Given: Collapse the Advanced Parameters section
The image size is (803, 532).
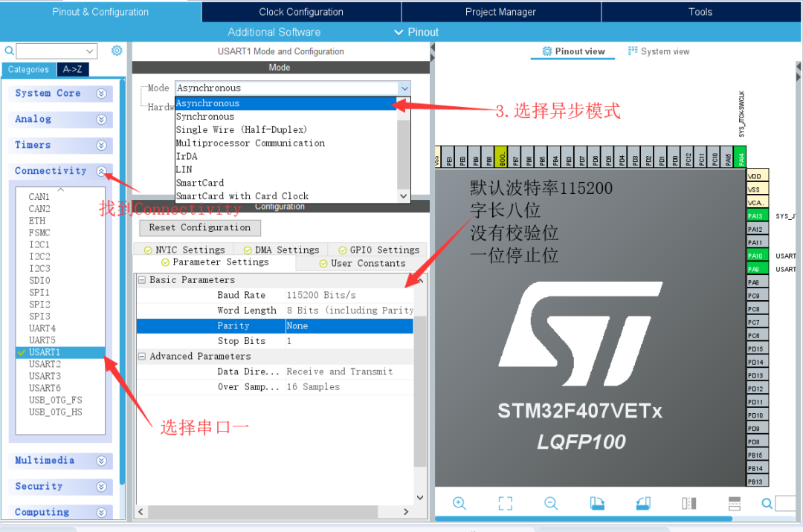Looking at the screenshot, I should [x=142, y=356].
